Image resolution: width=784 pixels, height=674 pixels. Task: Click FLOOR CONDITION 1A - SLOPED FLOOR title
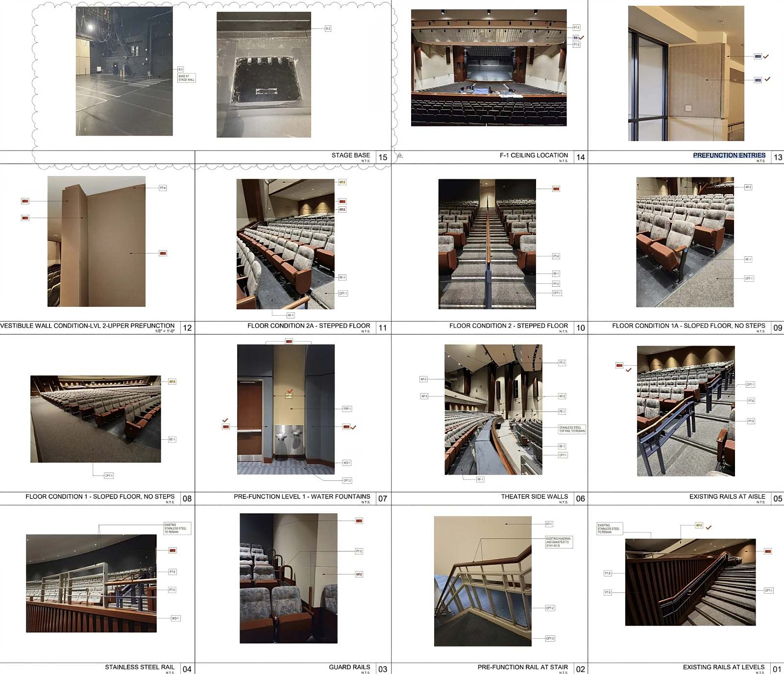688,325
